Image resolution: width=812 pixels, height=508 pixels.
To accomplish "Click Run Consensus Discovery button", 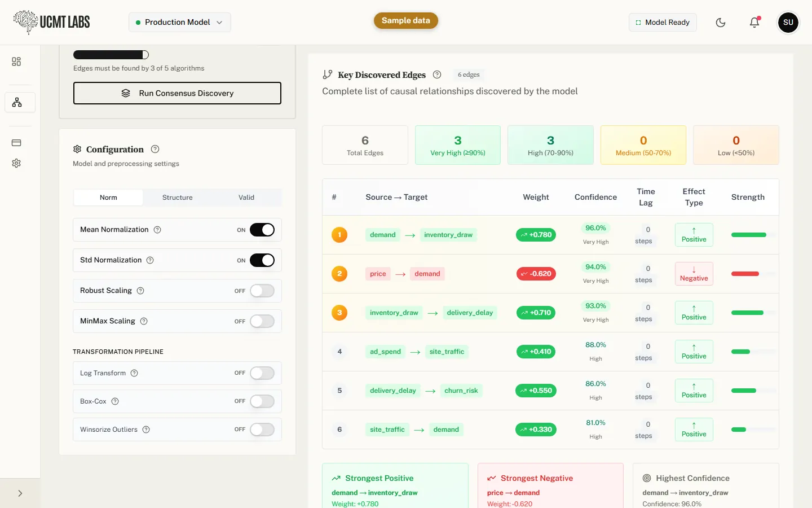I will (x=177, y=93).
